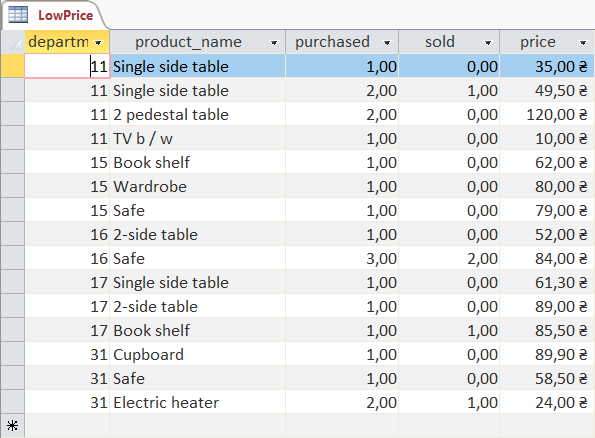Open the department column filter dropdown
Image resolution: width=595 pixels, height=438 pixels.
point(99,43)
